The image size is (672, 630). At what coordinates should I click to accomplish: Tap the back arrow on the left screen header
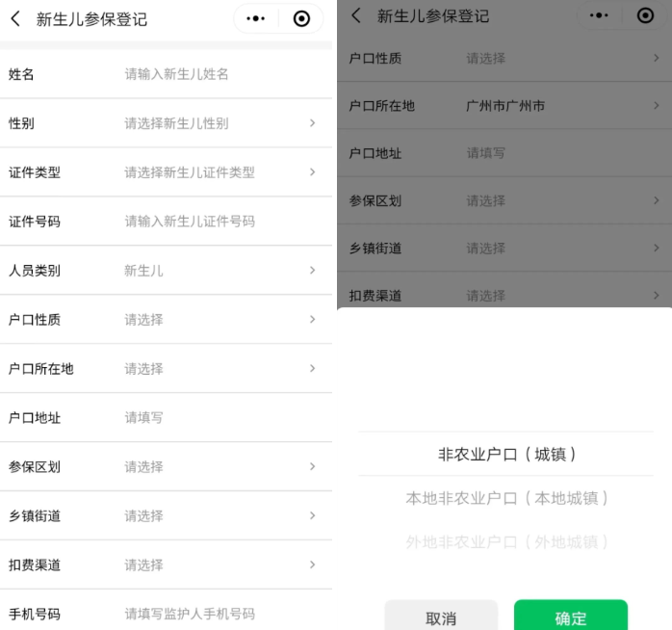[15, 19]
